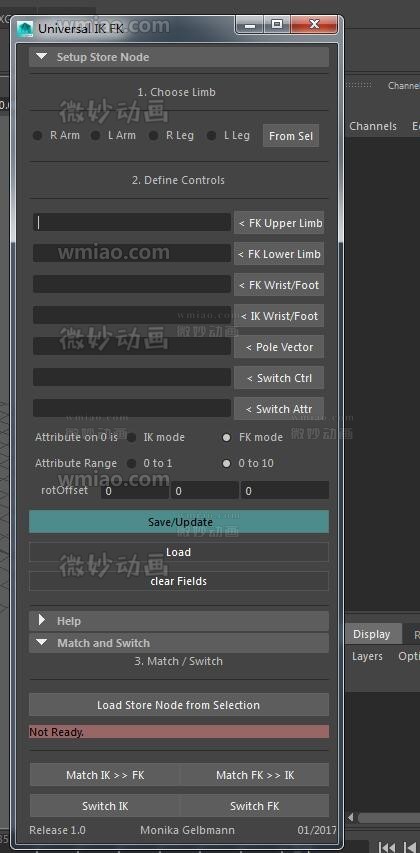
Task: Click the Maya icon in title bar
Action: click(x=24, y=28)
